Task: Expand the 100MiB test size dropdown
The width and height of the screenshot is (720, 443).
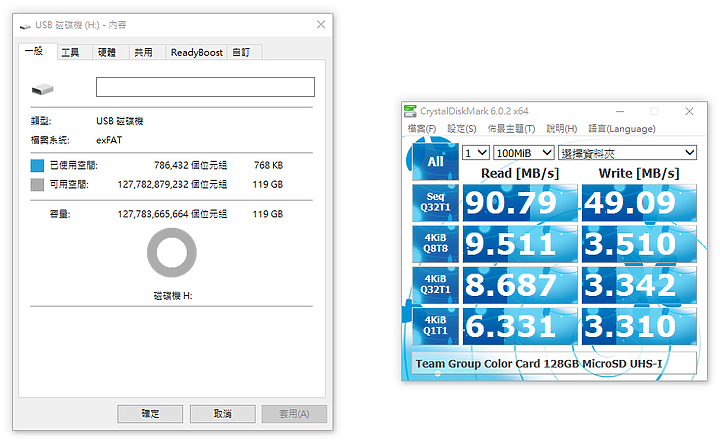Action: (x=523, y=153)
